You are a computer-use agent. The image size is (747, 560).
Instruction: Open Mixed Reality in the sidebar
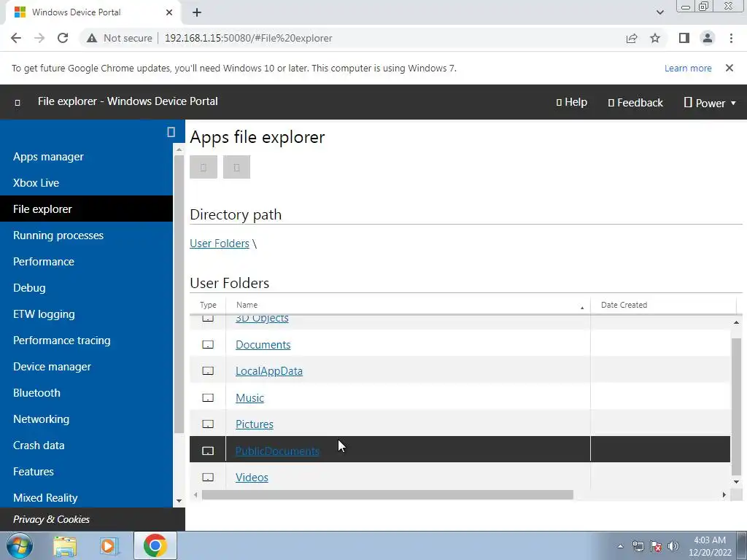tap(86, 497)
